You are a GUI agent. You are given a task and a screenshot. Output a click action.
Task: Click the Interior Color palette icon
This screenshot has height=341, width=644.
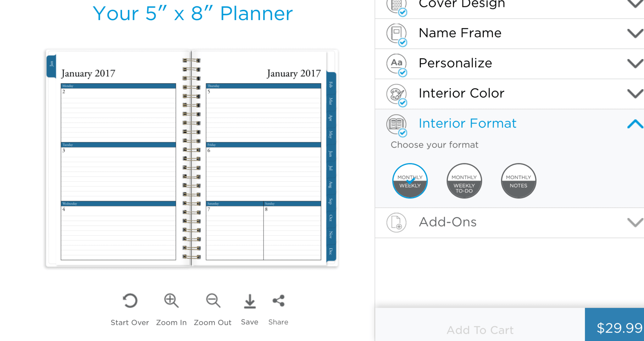coord(397,94)
